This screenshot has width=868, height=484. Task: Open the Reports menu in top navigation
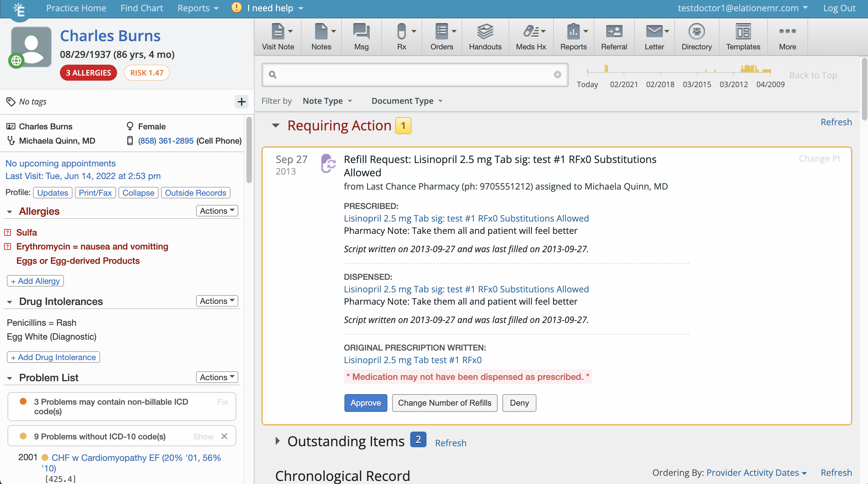point(197,8)
